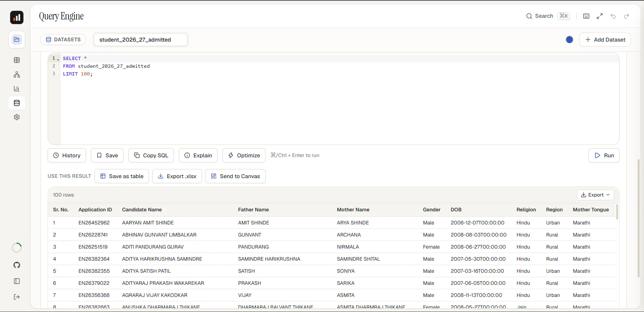Click the blue color dot beside Add Dataset
The width and height of the screenshot is (644, 312).
coord(569,40)
